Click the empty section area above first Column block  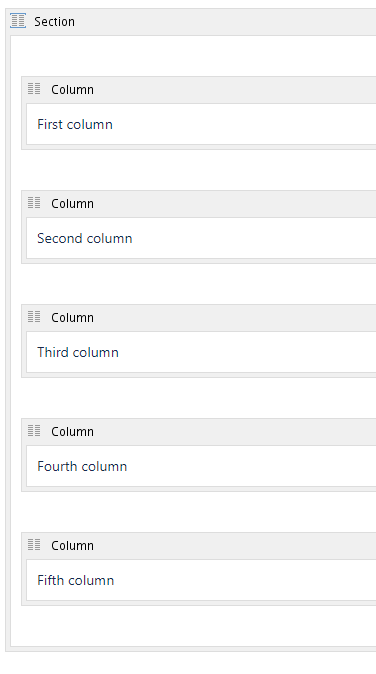point(193,56)
